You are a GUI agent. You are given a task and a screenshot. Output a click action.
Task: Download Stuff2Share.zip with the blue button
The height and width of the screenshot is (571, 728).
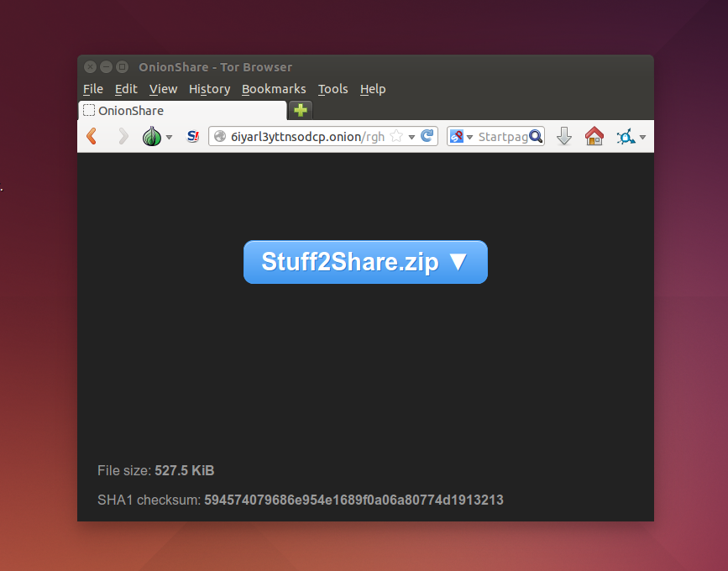[x=365, y=262]
